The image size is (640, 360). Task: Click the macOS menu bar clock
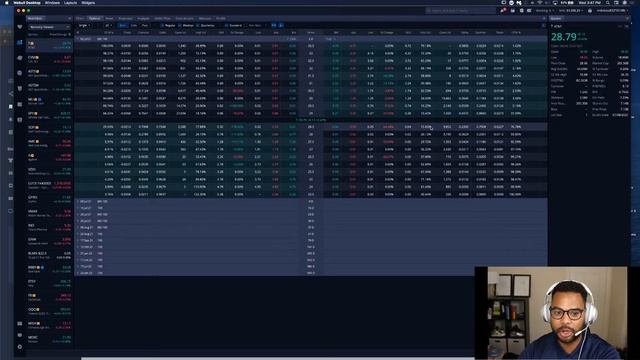(x=589, y=2)
